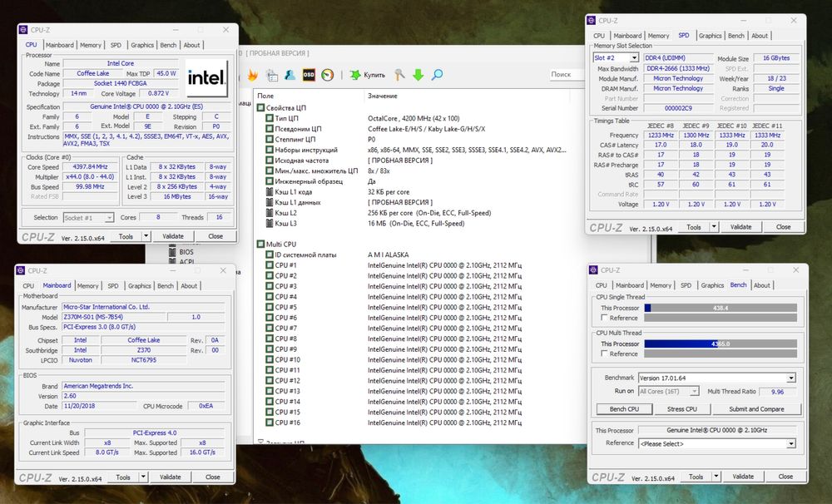Click the green download arrow icon
This screenshot has width=832, height=504.
(418, 75)
